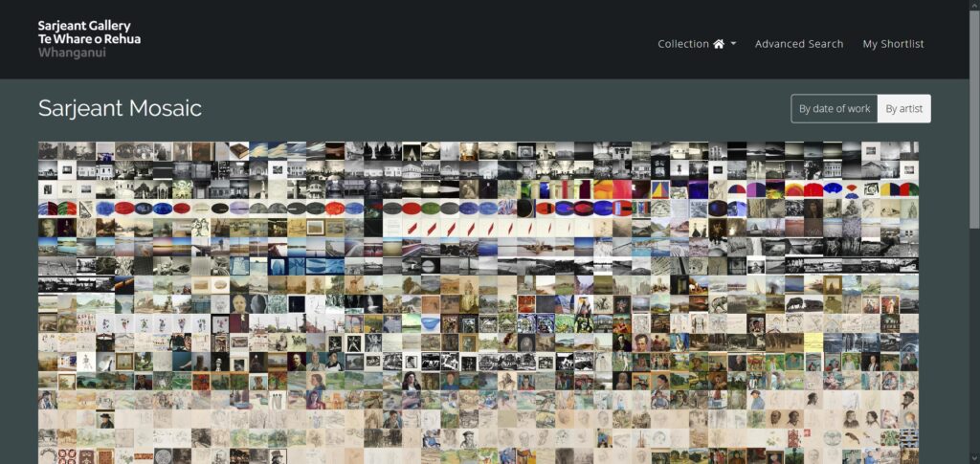The image size is (980, 464).
Task: Open the green oval artwork thumbnail
Action: tap(431, 208)
